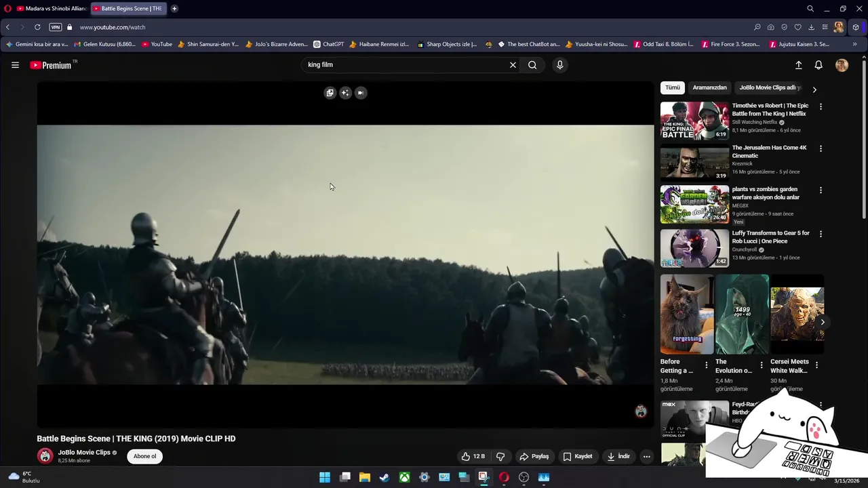Select the JoBlo Movie Clips adlı chip
Screen dimensions: 868x488
(x=770, y=87)
